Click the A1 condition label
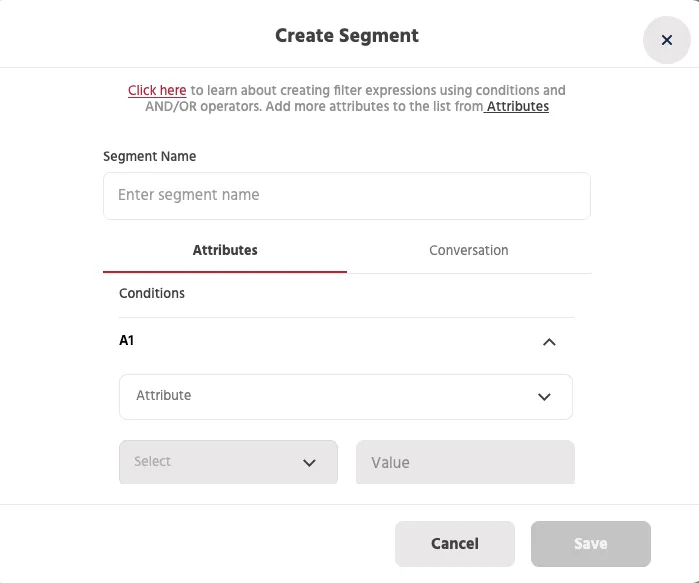 127,341
